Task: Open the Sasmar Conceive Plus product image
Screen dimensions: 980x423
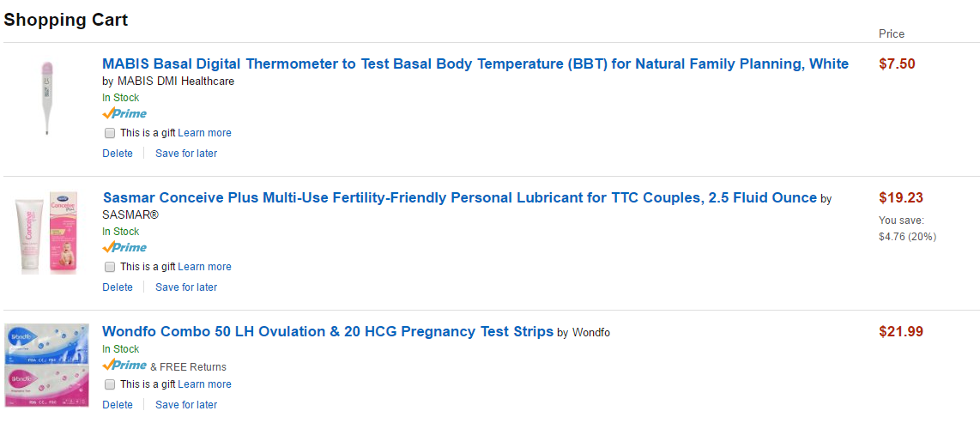Action: pos(46,233)
